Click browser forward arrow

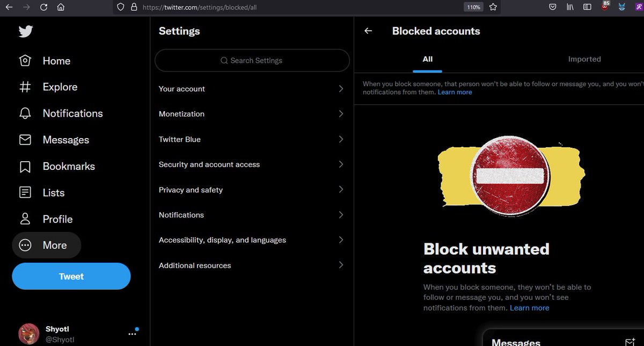tap(26, 8)
